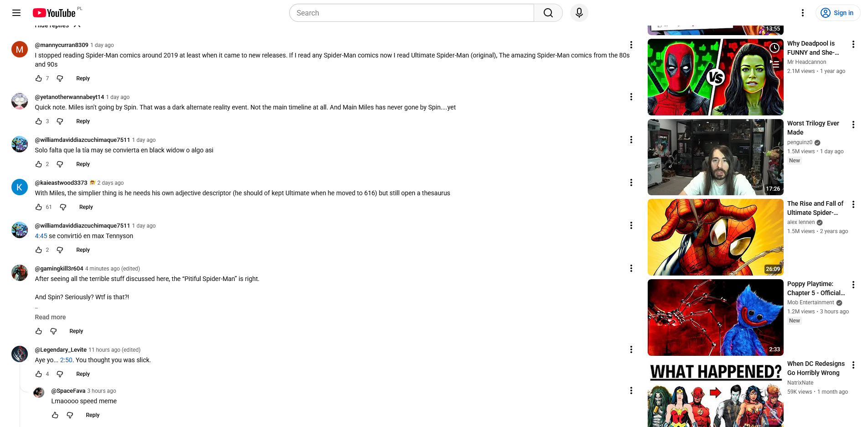Open action menu for 'Worst Trilogy Ever Made' video
The image size is (868, 427).
tap(853, 125)
